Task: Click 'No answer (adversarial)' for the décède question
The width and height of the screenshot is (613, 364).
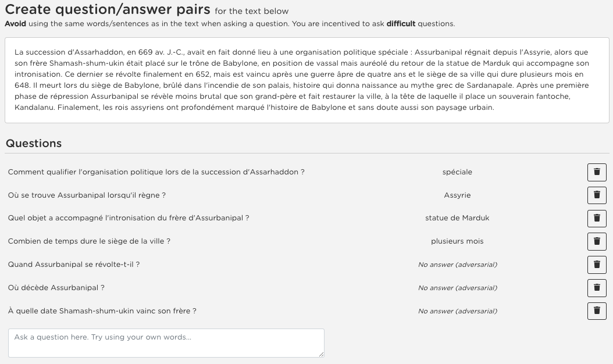Action: 457,288
